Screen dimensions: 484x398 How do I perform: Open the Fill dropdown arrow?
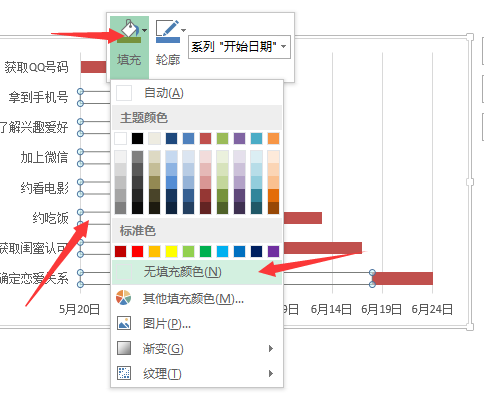coord(144,30)
